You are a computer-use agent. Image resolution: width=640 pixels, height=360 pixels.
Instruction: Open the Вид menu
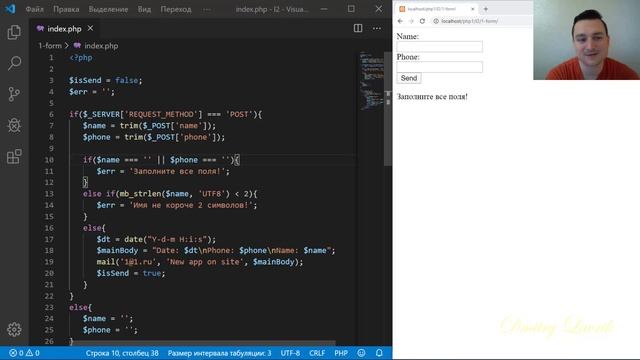[x=144, y=9]
